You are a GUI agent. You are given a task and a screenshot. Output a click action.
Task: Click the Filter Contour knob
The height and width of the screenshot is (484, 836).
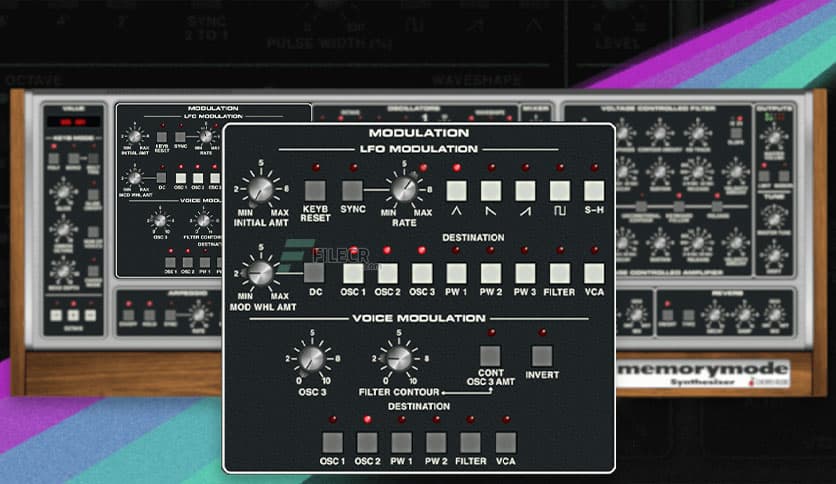point(398,358)
